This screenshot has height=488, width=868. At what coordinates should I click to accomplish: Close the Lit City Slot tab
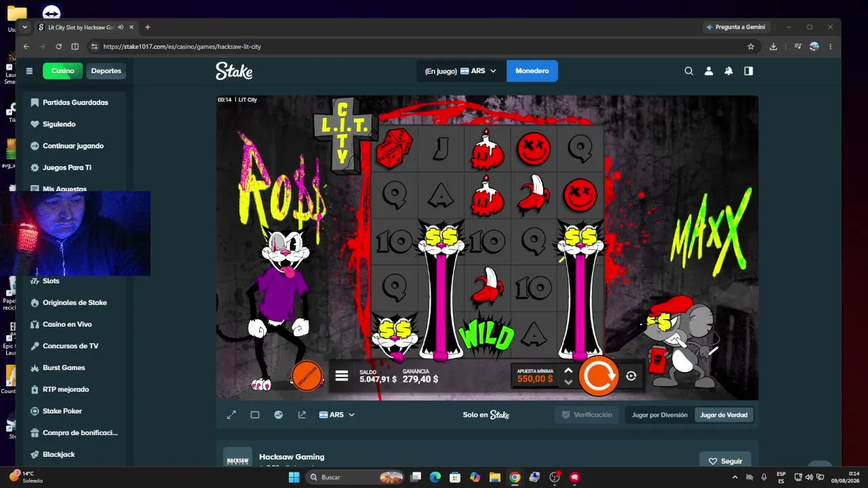[131, 27]
